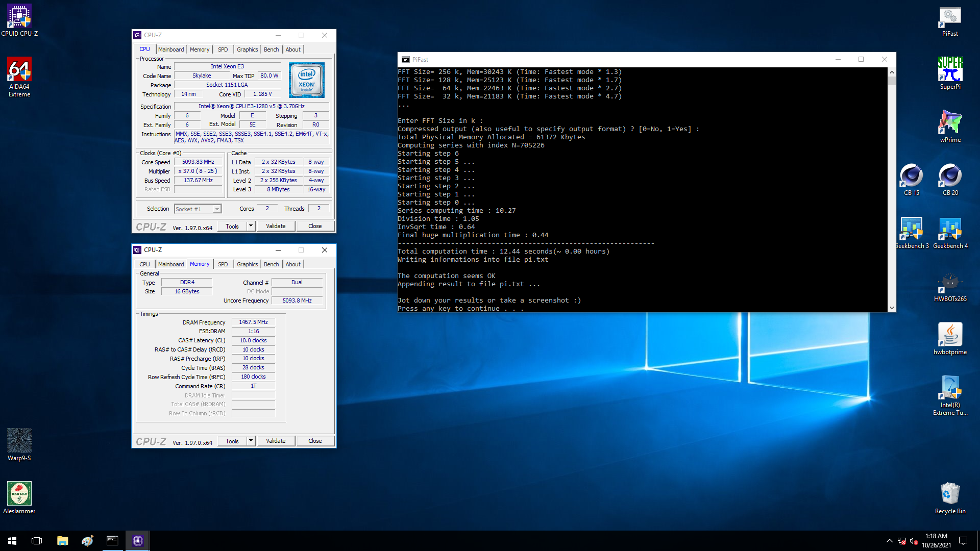This screenshot has height=551, width=980.
Task: Click the network status tray icon
Action: click(901, 541)
